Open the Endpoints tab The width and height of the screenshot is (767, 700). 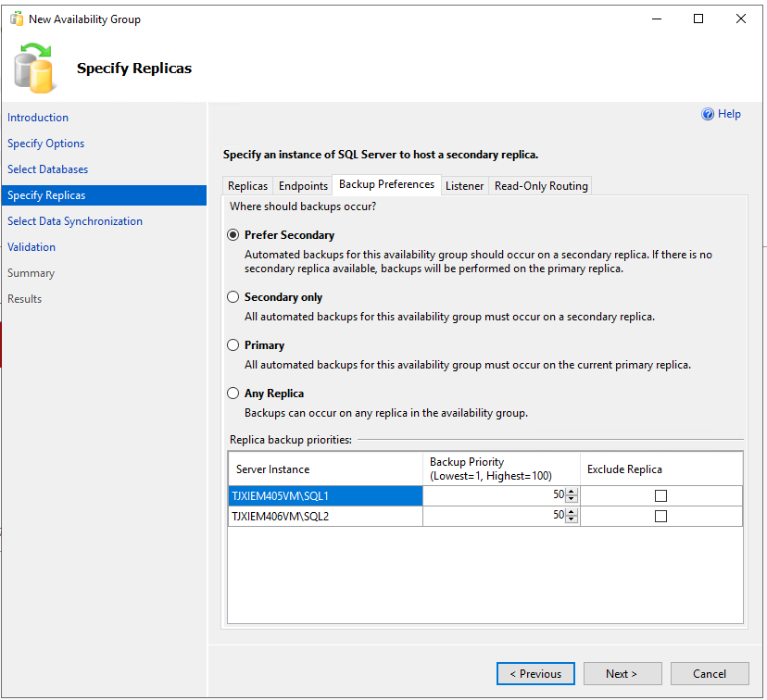point(303,186)
